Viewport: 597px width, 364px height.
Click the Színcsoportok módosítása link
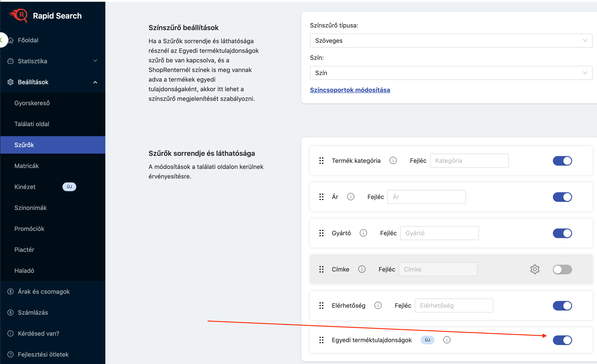coord(350,90)
